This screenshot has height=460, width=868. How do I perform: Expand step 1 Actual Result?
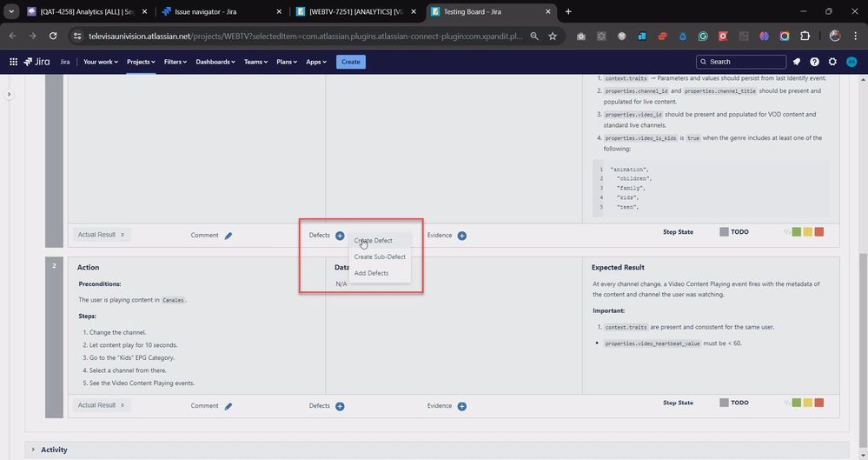click(x=102, y=235)
